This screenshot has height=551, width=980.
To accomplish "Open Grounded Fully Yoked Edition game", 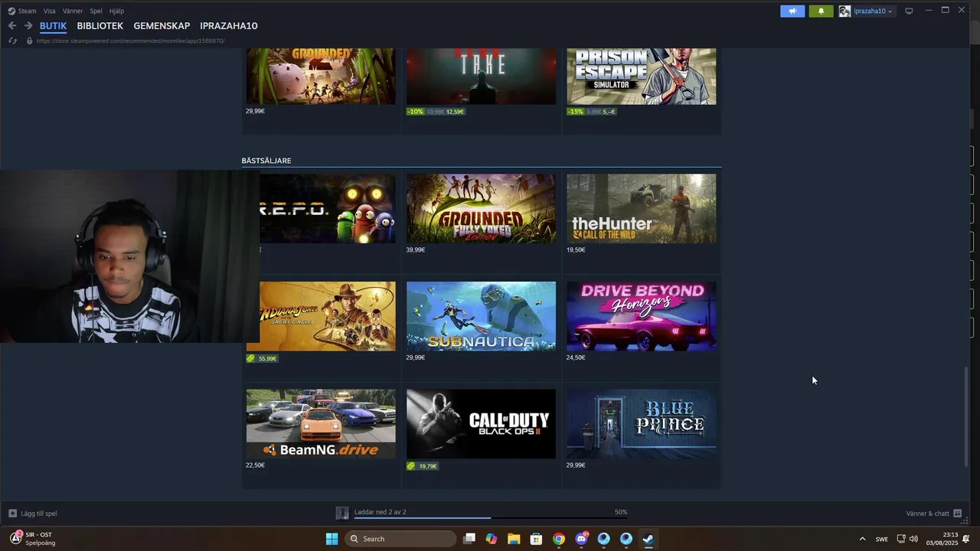I will click(x=481, y=208).
